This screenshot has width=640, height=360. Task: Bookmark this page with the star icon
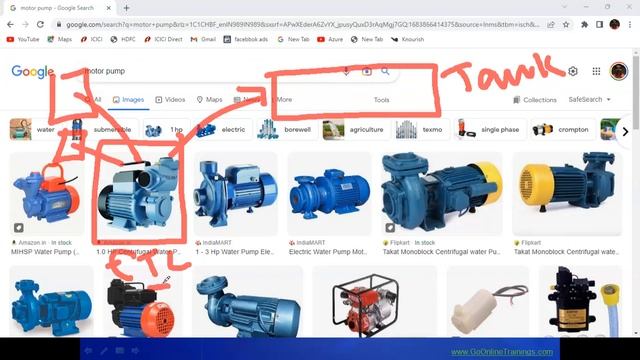[x=566, y=24]
